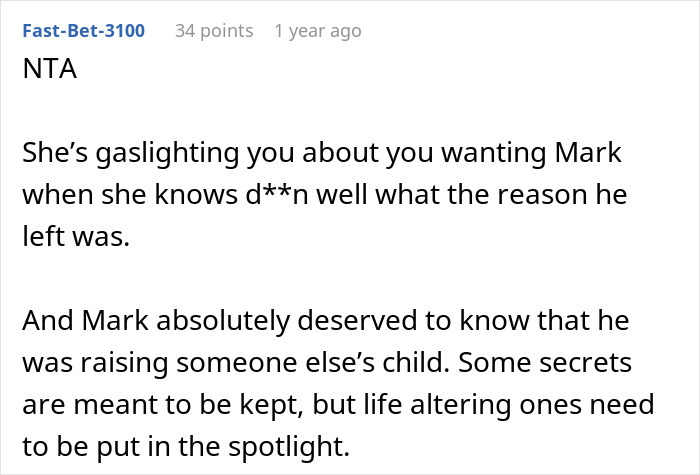Click the word gaslighting in the comment

(x=167, y=154)
